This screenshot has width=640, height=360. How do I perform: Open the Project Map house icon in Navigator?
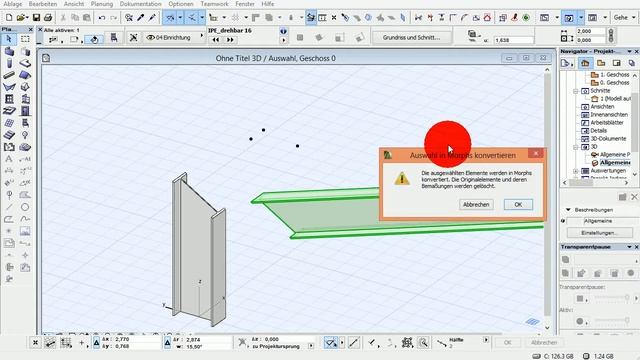[585, 63]
